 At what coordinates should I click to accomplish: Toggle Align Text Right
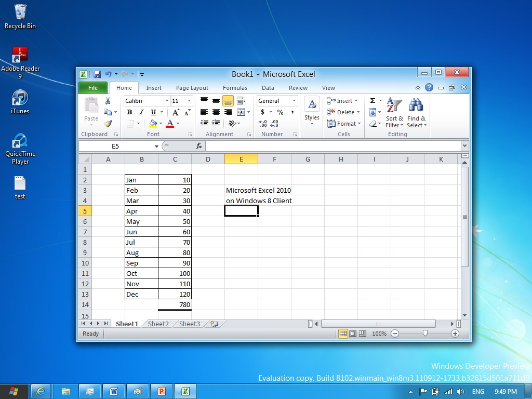click(x=228, y=112)
